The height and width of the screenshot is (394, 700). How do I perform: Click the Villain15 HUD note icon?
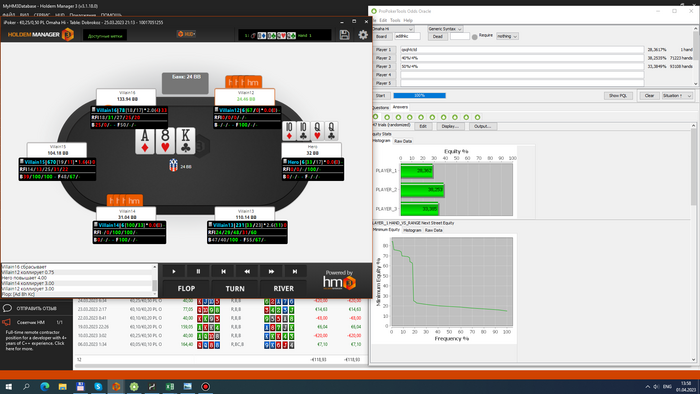[22, 162]
